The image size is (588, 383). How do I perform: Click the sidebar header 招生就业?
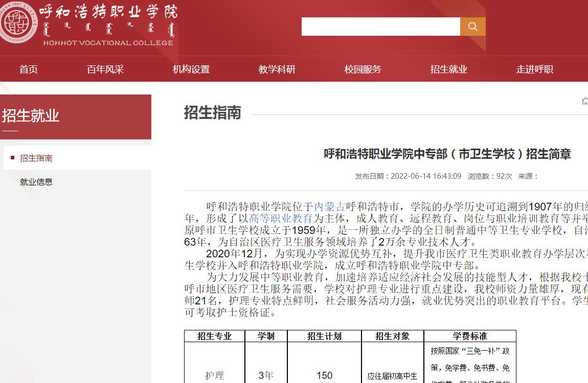coord(31,115)
